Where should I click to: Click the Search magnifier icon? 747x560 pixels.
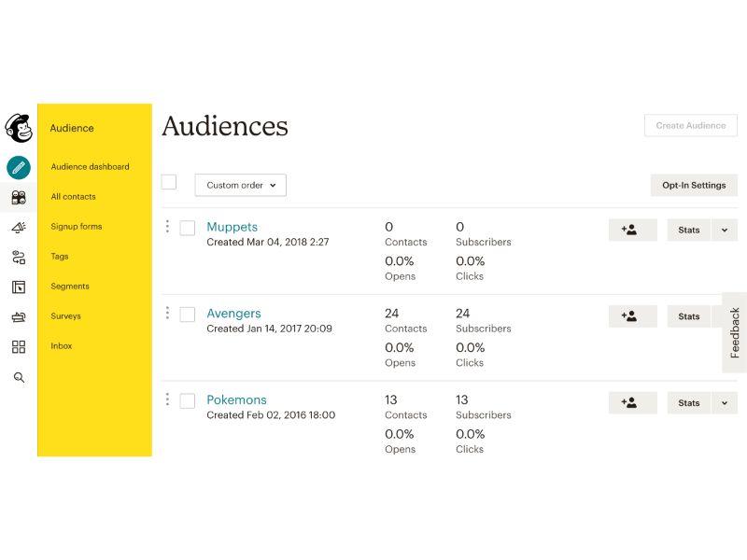pos(17,377)
